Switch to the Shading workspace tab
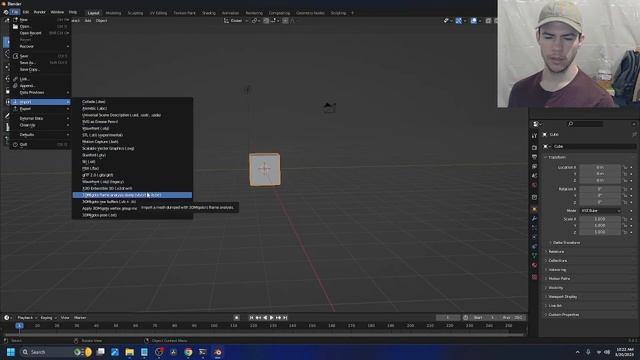This screenshot has height=360, width=640. (209, 13)
